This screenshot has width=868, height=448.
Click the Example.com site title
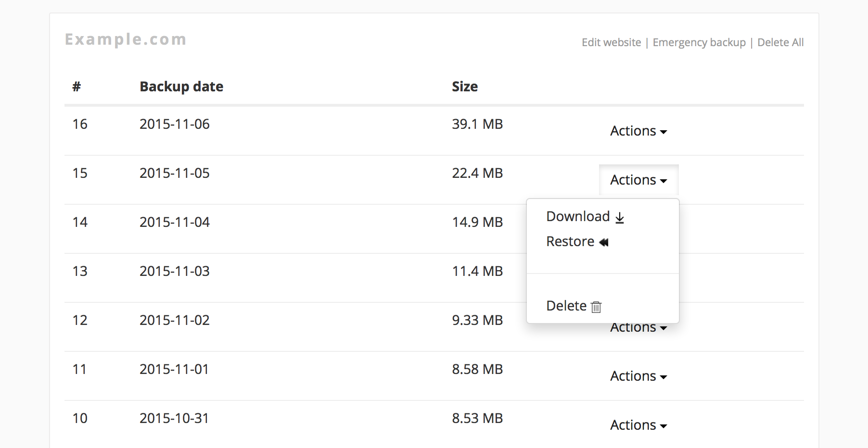click(126, 39)
